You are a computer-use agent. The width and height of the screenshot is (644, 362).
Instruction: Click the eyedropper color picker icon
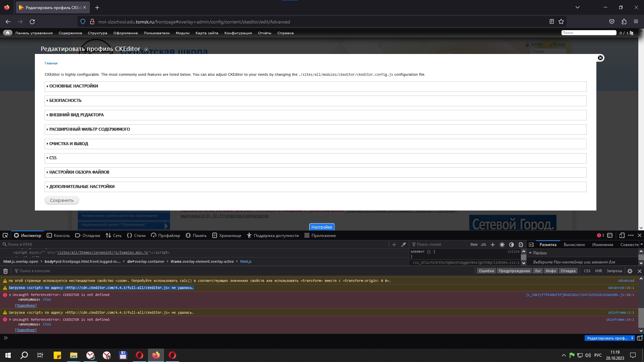click(404, 245)
